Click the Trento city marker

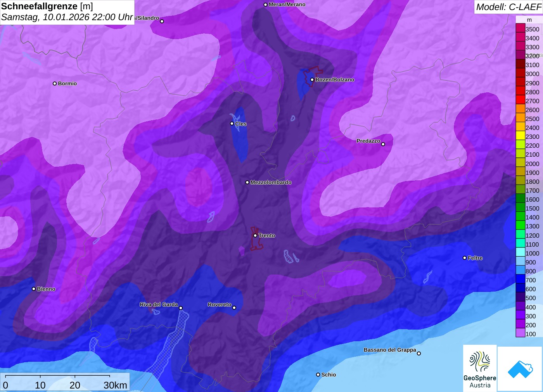255,235
